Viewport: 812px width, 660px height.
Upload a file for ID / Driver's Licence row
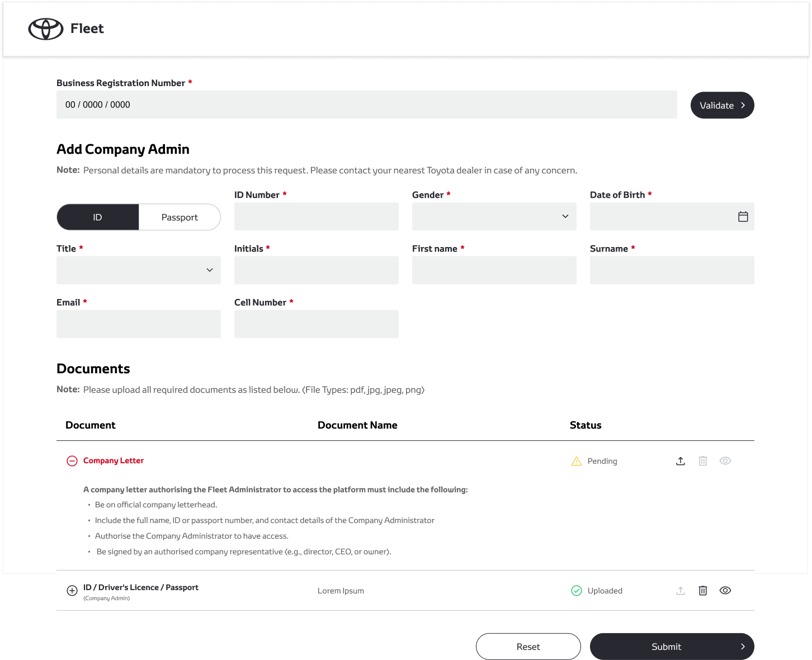coord(681,591)
